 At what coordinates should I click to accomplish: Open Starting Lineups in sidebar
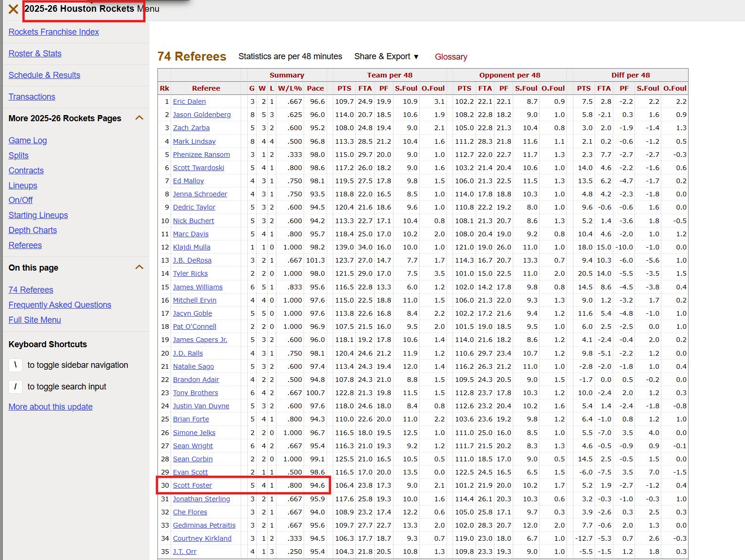[38, 215]
